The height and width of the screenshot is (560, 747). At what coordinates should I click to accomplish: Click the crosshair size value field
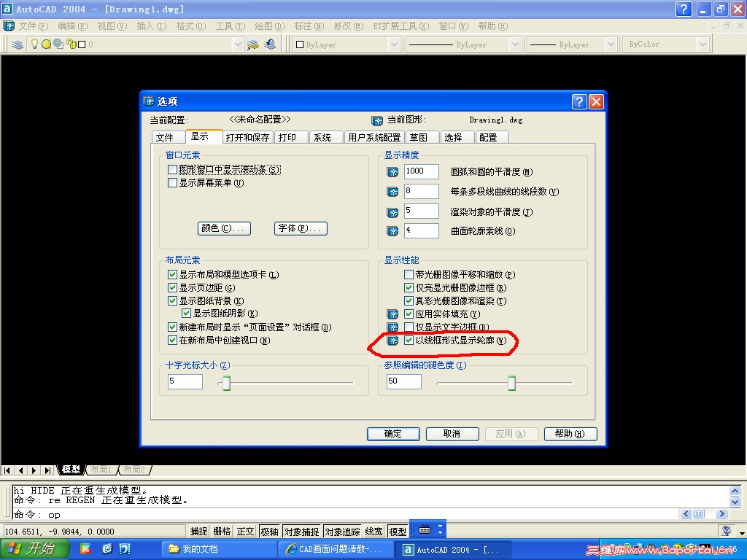coord(185,381)
